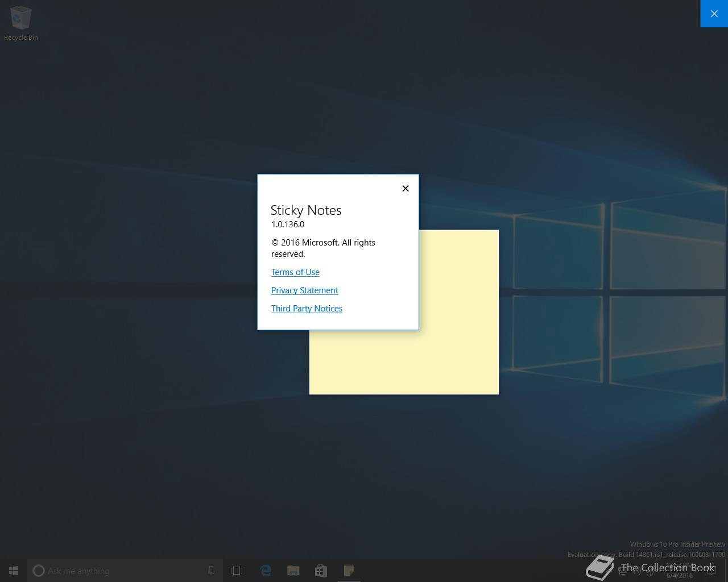Open the Windows Store taskbar icon
Viewport: 728px width, 582px height.
point(321,571)
